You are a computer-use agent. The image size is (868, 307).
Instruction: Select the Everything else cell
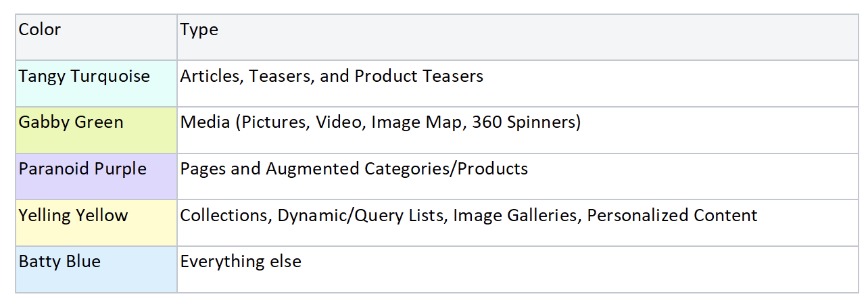[518, 269]
